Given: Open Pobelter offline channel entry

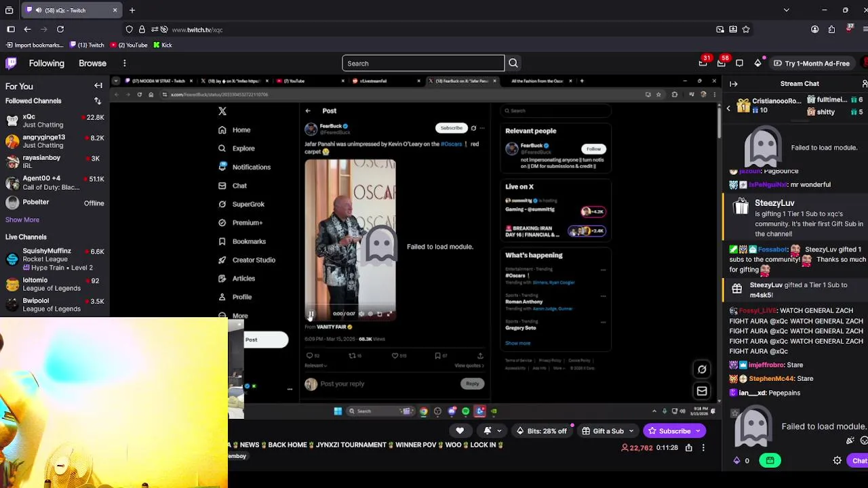Looking at the screenshot, I should [54, 203].
